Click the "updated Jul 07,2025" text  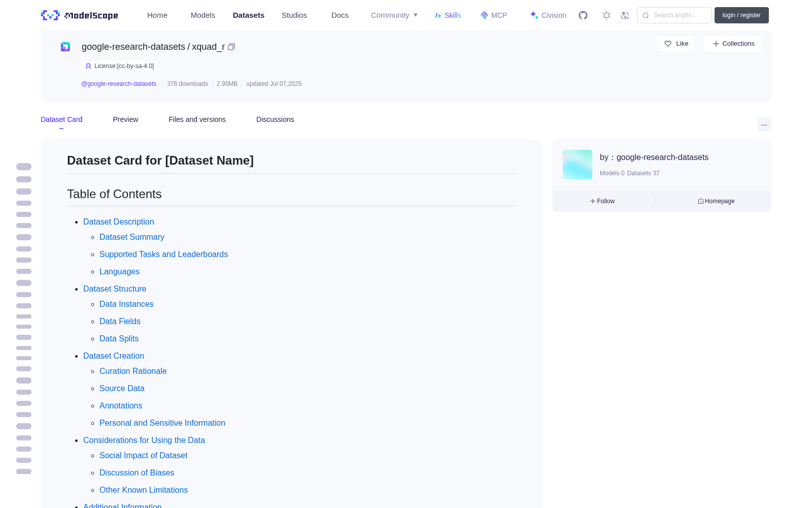[274, 84]
